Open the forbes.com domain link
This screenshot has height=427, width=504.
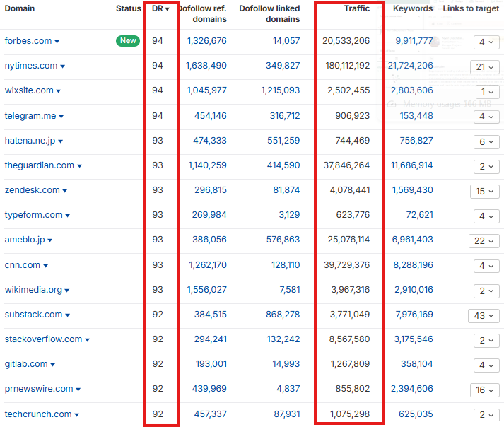click(28, 41)
